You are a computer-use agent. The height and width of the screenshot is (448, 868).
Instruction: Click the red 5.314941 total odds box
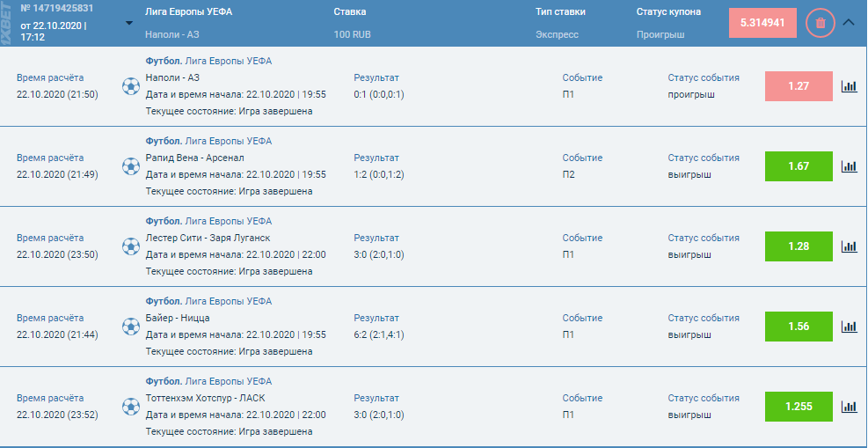click(x=763, y=23)
